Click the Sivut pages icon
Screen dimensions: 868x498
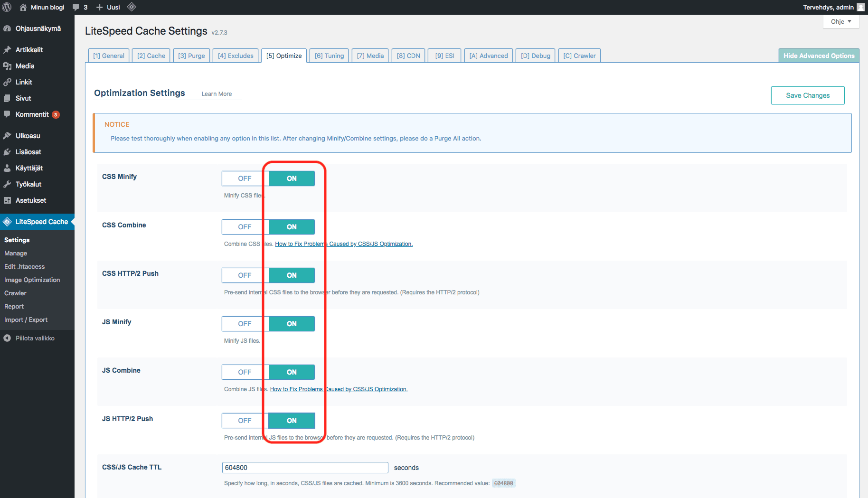pyautogui.click(x=7, y=98)
